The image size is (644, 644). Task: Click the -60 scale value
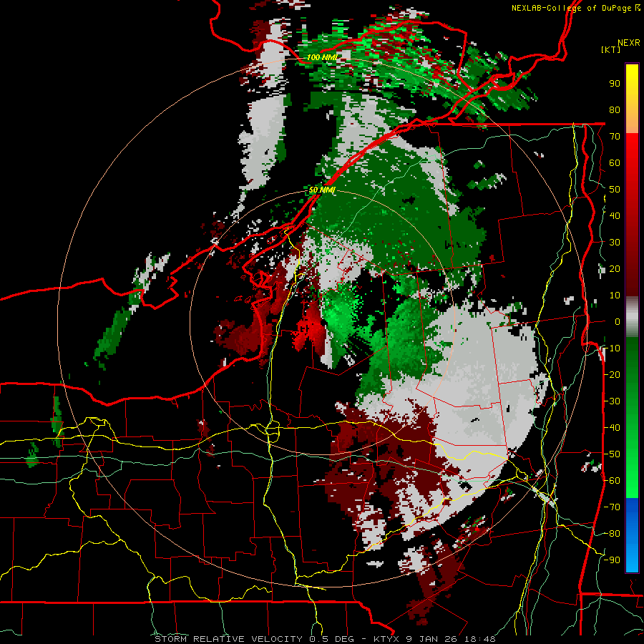[612, 481]
